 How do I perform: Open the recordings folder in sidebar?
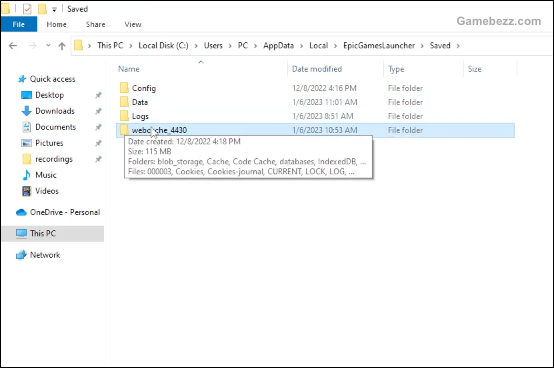[x=54, y=159]
